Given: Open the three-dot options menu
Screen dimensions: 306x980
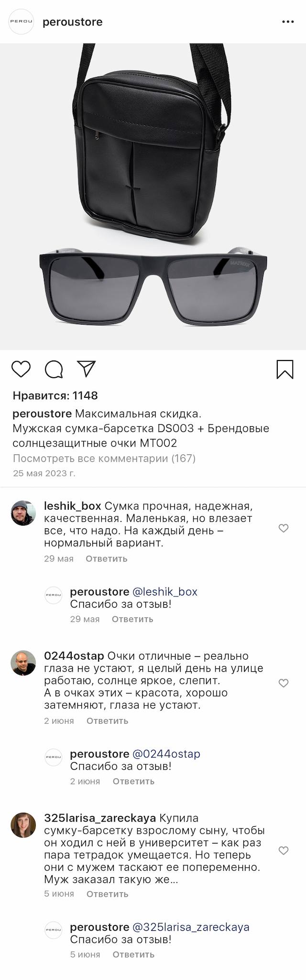Looking at the screenshot, I should tap(288, 22).
